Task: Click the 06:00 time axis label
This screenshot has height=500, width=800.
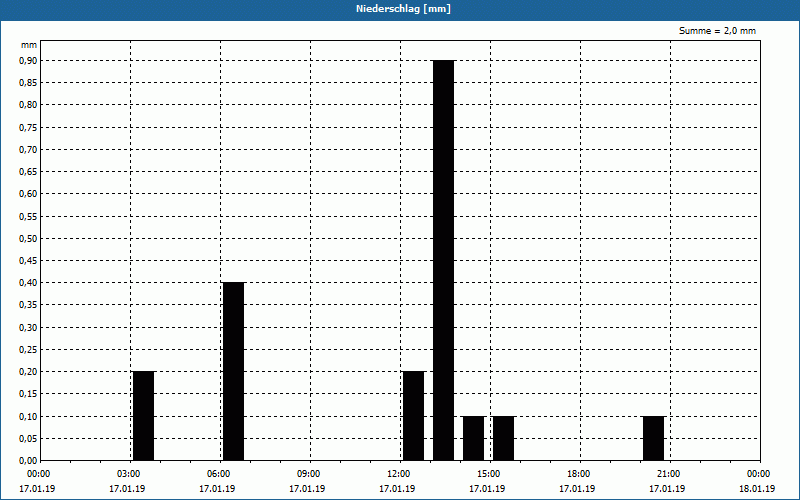Action: 217,474
